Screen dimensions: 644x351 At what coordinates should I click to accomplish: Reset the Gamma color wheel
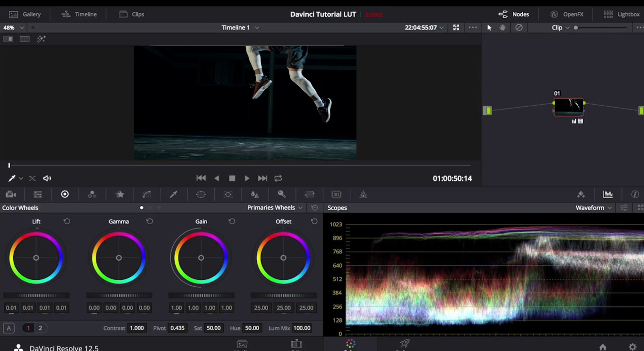click(150, 221)
